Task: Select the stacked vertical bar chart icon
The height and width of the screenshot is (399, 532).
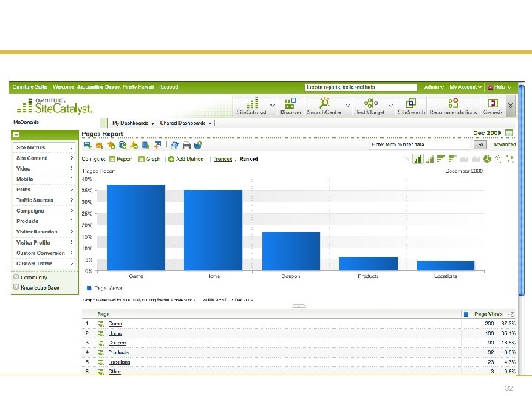Action: pos(430,159)
